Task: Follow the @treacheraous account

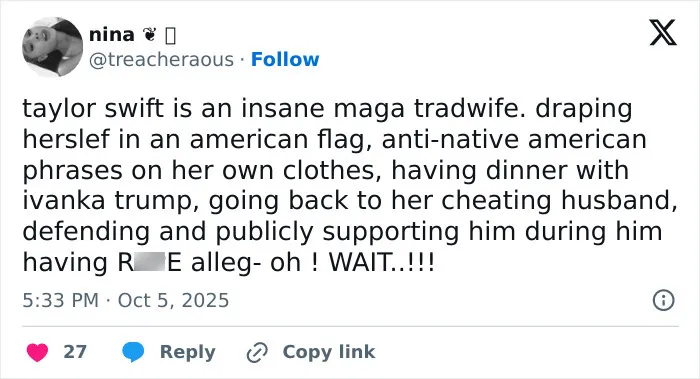Action: pyautogui.click(x=285, y=59)
